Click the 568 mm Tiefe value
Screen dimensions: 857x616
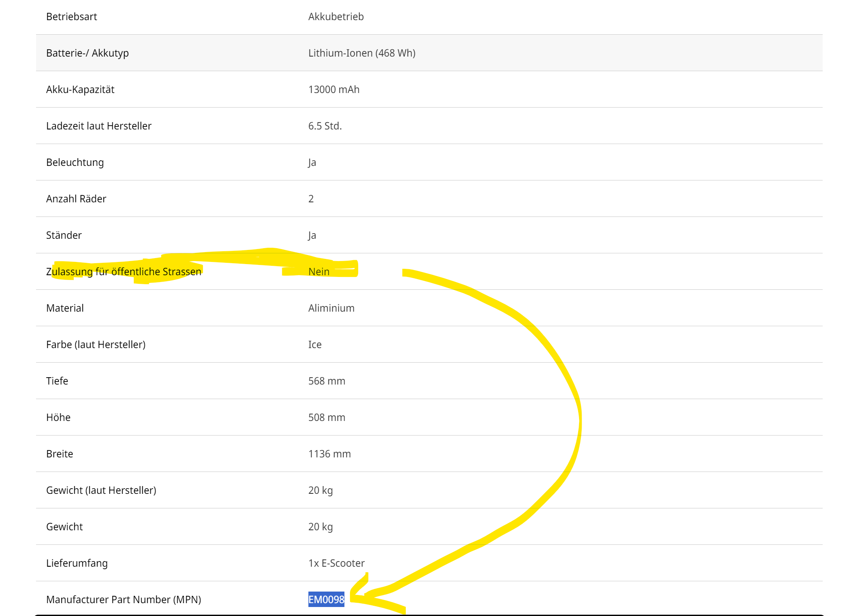(326, 381)
